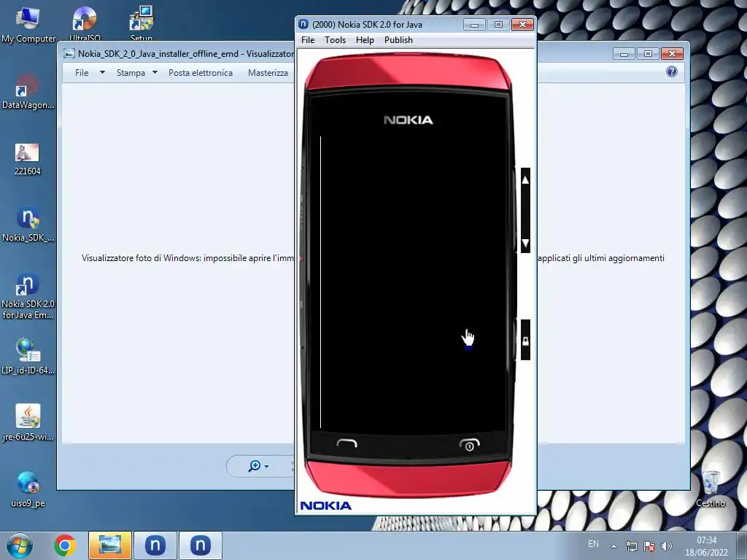
Task: Open the Help menu in Nokia SDK emulator
Action: [365, 40]
